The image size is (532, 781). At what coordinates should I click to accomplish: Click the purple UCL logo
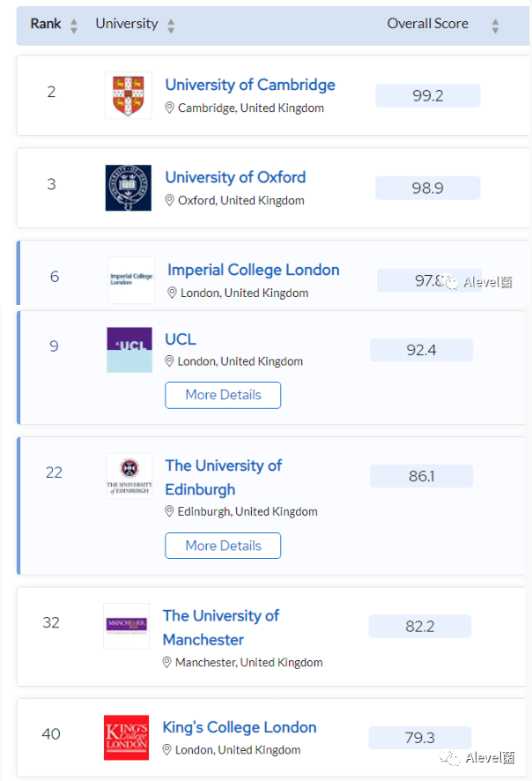(x=129, y=350)
